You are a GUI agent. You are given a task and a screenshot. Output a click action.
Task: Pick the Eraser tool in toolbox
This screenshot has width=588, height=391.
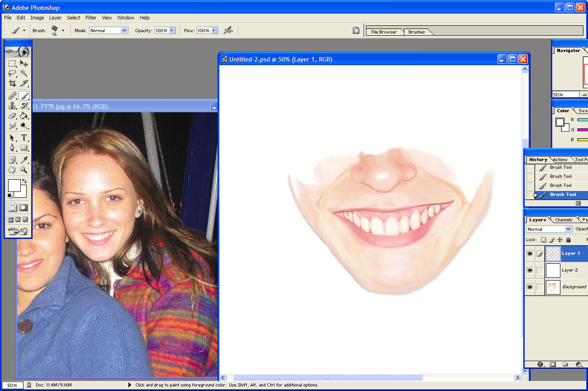click(13, 116)
